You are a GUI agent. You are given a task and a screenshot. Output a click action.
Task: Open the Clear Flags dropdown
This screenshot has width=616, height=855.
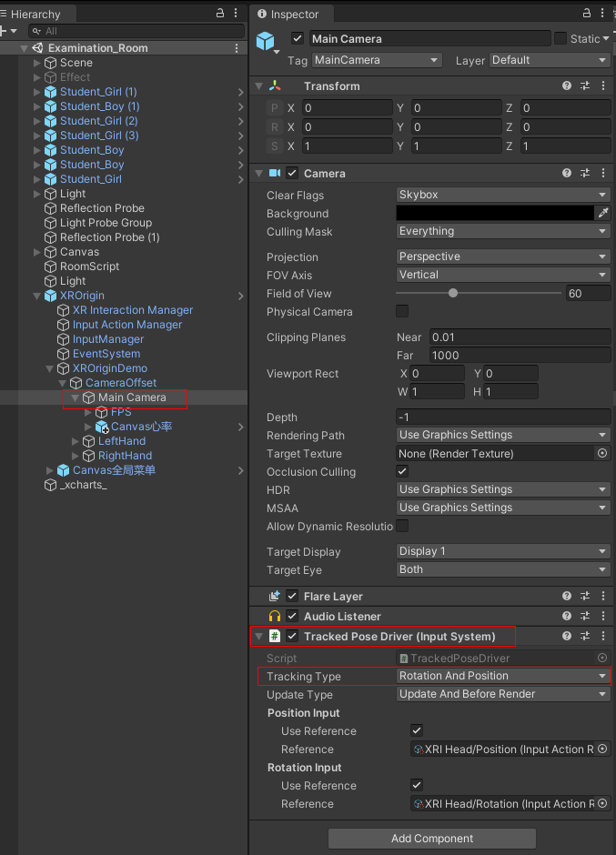[x=503, y=195]
